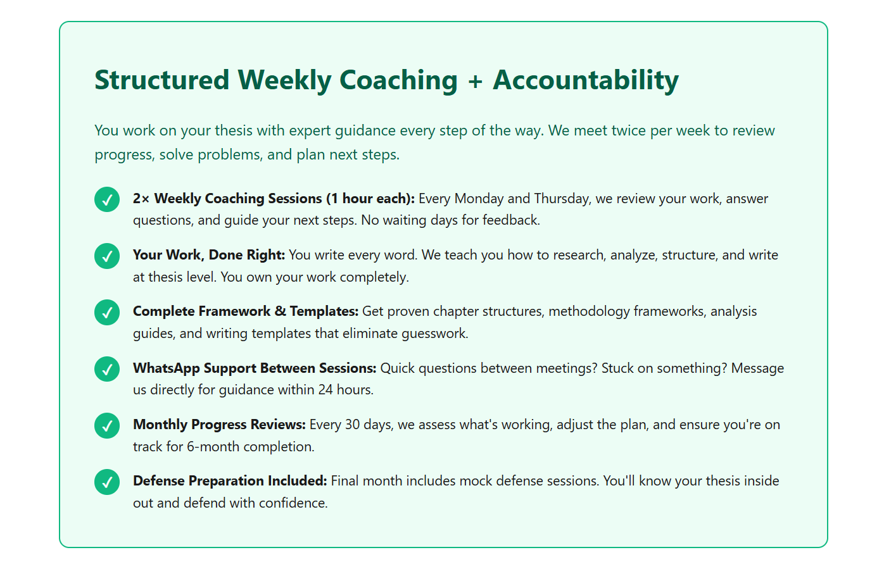Click the text 'Every Monday and Thursday'
The height and width of the screenshot is (588, 884).
[x=505, y=199]
